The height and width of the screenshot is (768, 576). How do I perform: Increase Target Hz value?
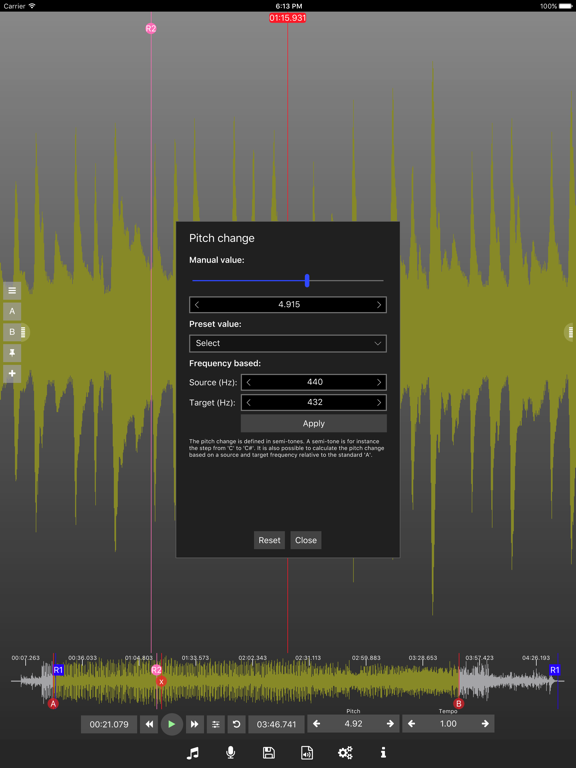[x=379, y=403]
